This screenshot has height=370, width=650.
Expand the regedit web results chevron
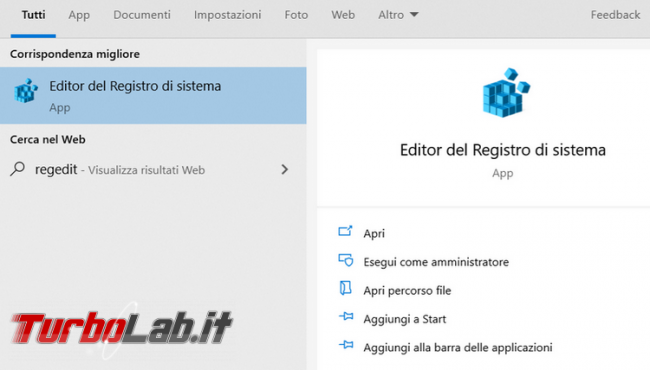click(x=284, y=169)
